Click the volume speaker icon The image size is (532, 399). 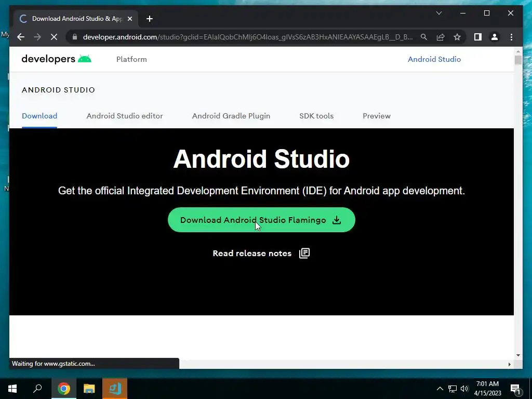(x=464, y=389)
